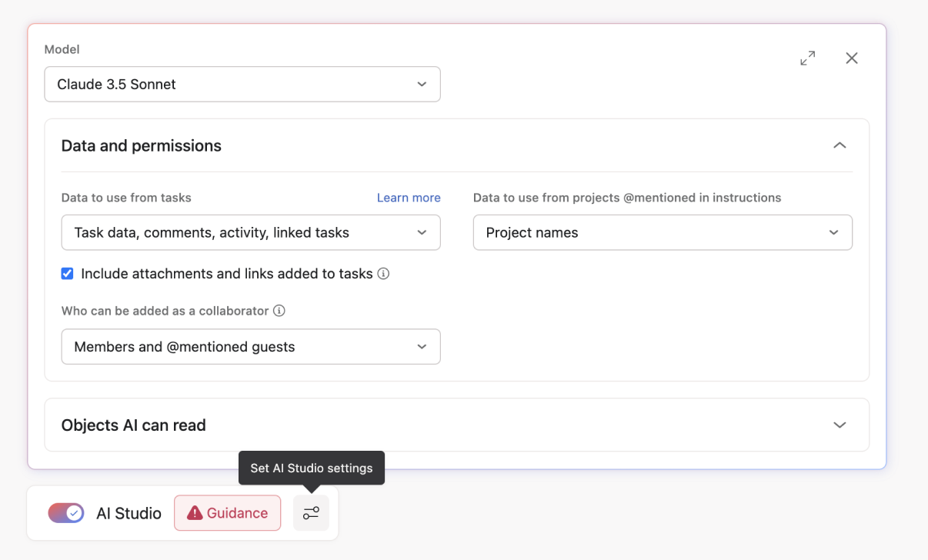Viewport: 928px width, 560px height.
Task: Open the Data to use from tasks dropdown
Action: (x=251, y=232)
